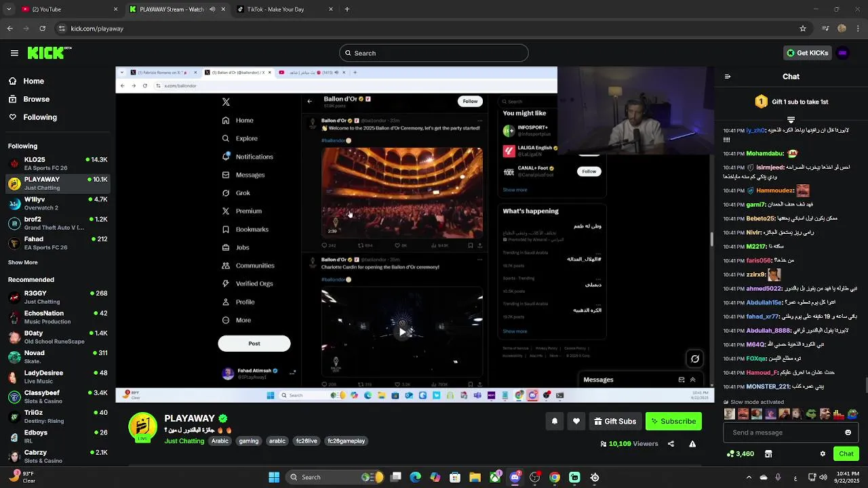Click the Arabic tag under the stream title
Screen dimensions: 868x488
(220, 441)
